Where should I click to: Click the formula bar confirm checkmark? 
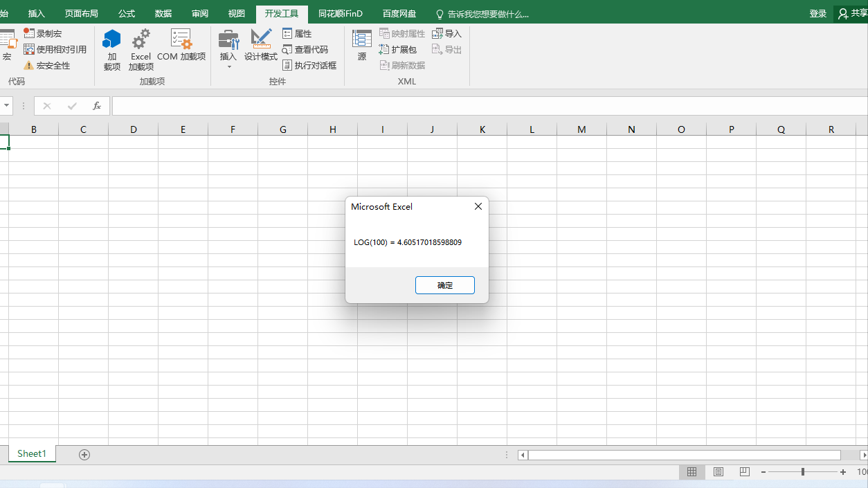tap(72, 106)
